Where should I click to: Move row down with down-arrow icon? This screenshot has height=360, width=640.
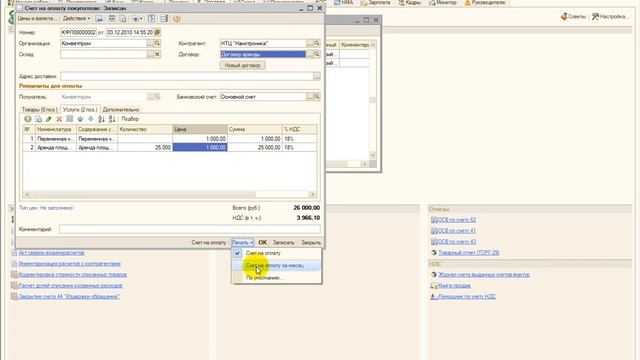point(91,119)
